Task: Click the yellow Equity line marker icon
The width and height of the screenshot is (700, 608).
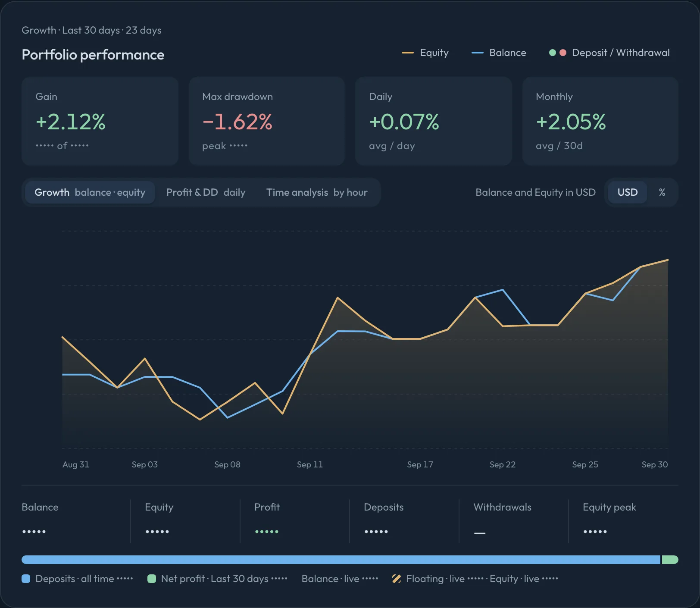Action: (407, 53)
